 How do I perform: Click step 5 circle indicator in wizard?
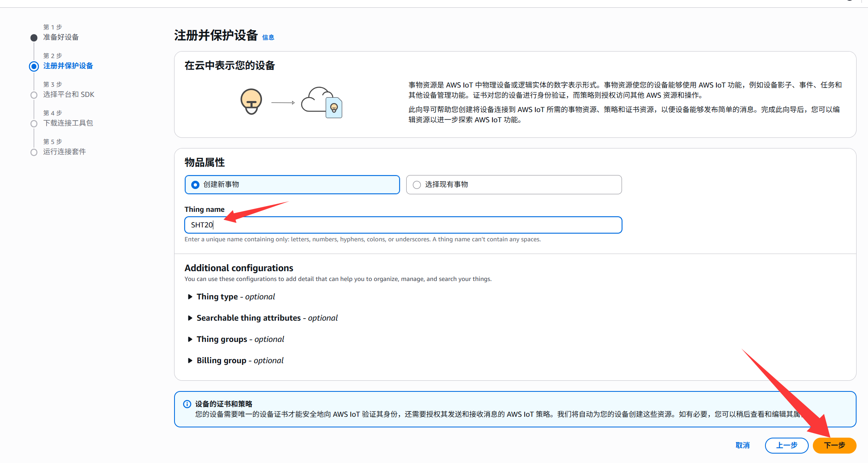pos(34,152)
